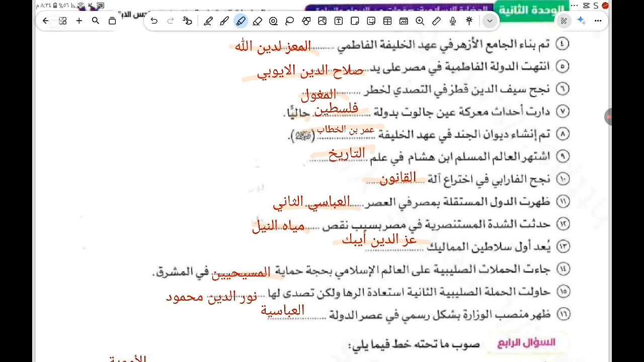Tap floating red assistive dot at right edge
This screenshot has height=362, width=644.
coord(609,117)
